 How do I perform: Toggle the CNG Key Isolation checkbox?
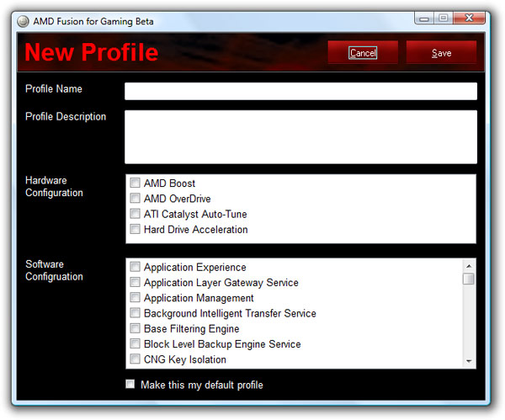[x=135, y=359]
